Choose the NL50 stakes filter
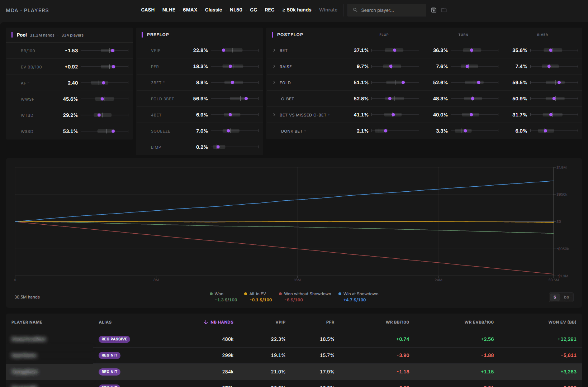The image size is (588, 387). [236, 10]
